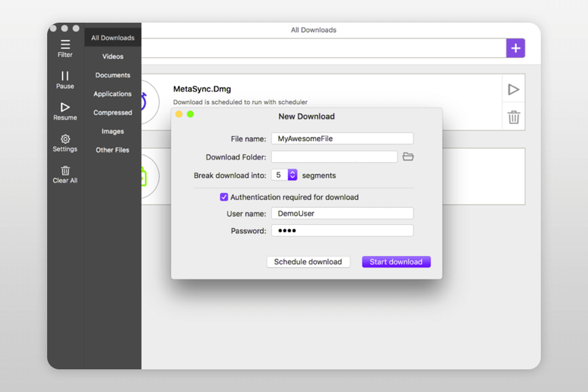Start the MetaSync.Dmg download with the play icon
The image size is (588, 392).
pyautogui.click(x=514, y=89)
